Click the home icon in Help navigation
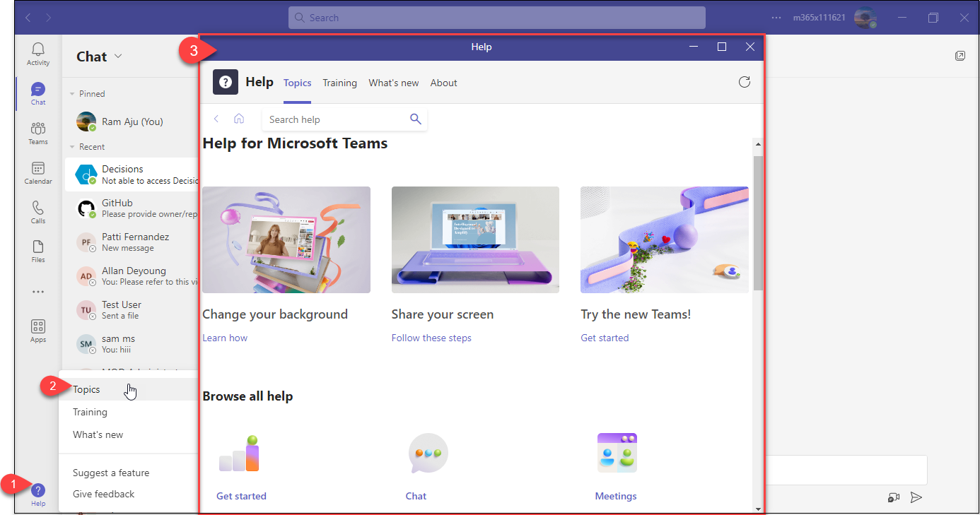980x515 pixels. pos(239,119)
